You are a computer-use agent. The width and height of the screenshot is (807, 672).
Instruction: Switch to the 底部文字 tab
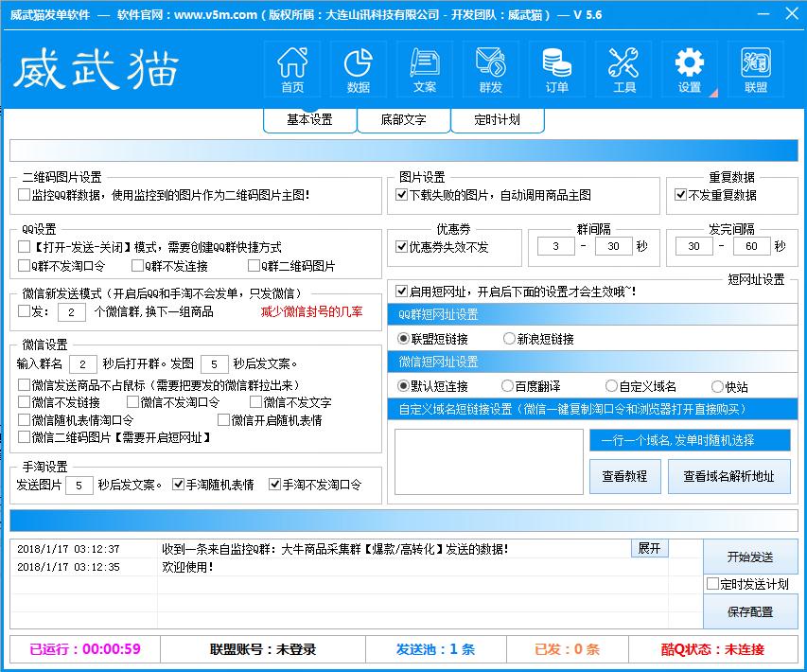click(403, 120)
